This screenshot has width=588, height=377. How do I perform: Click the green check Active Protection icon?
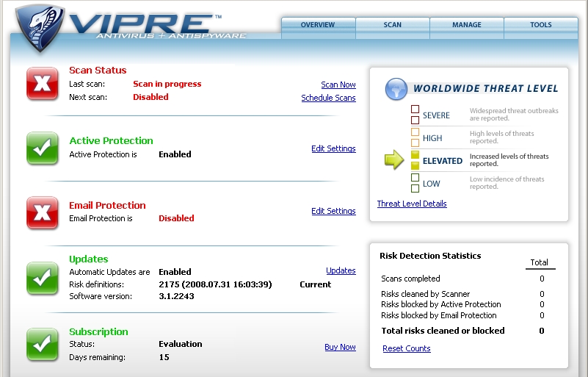click(x=43, y=148)
